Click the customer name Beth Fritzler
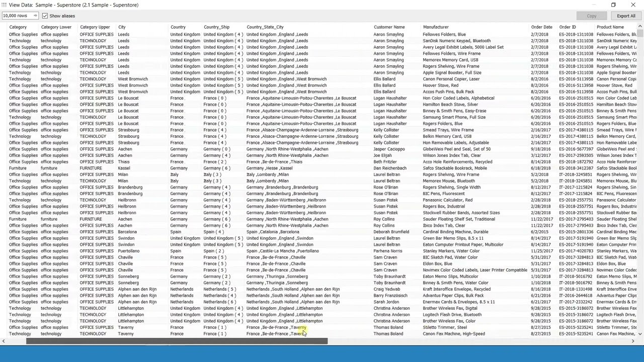644x362 pixels. tap(385, 162)
